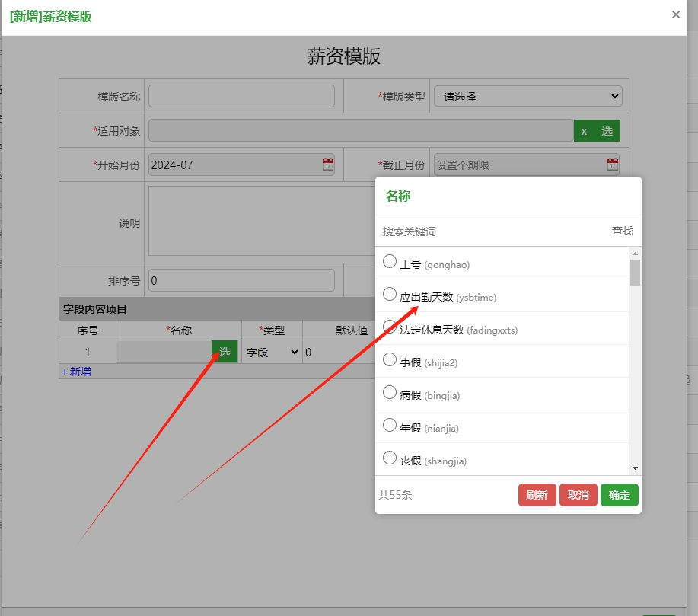Viewport: 698px width, 616px height.
Task: Click 选 button next to 适用对象
Action: [x=607, y=131]
